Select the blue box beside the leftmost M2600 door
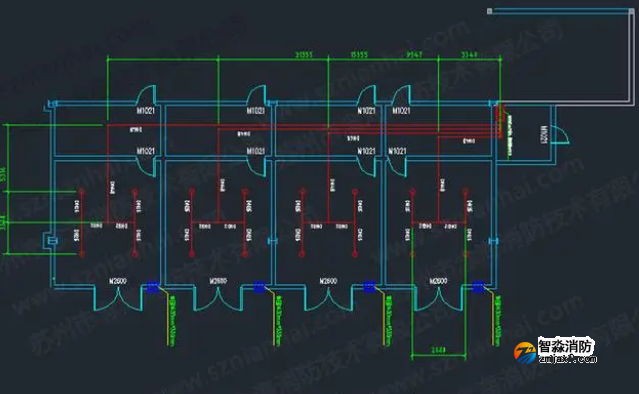The image size is (639, 394). (153, 287)
